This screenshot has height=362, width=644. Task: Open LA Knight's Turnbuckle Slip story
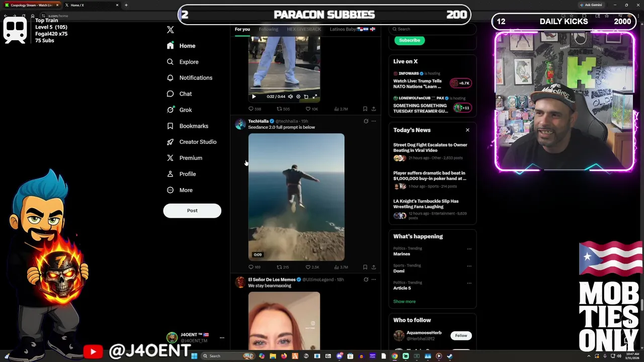pos(433,209)
